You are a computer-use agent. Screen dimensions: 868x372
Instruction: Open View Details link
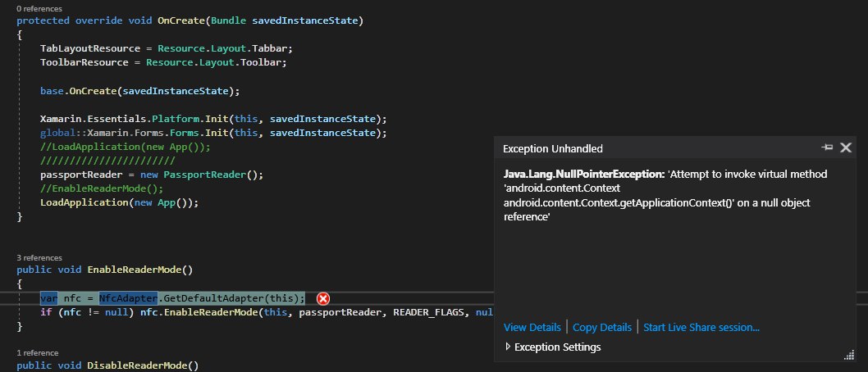point(532,327)
